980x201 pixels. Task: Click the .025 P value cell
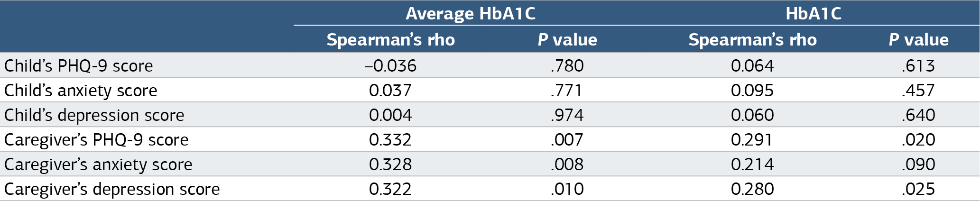[x=918, y=189]
